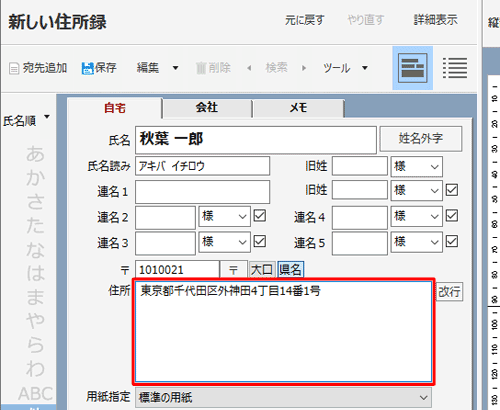Click the 連名3 input field

click(x=165, y=243)
